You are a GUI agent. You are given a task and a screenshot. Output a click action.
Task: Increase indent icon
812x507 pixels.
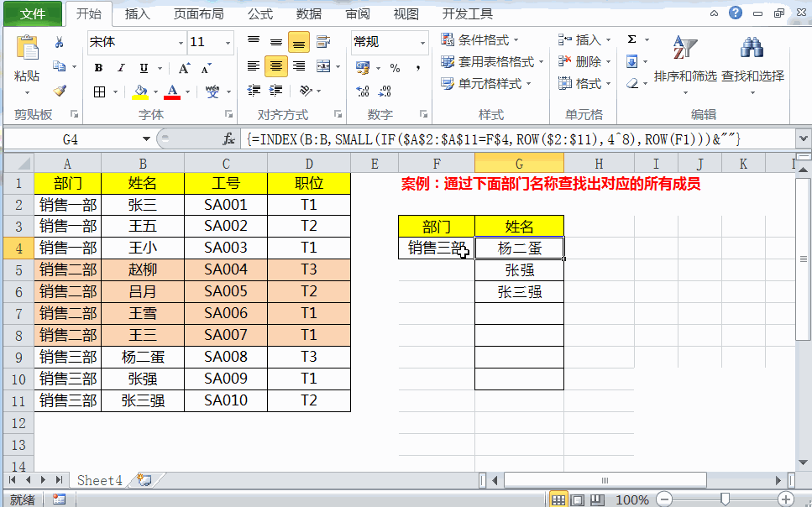[276, 91]
